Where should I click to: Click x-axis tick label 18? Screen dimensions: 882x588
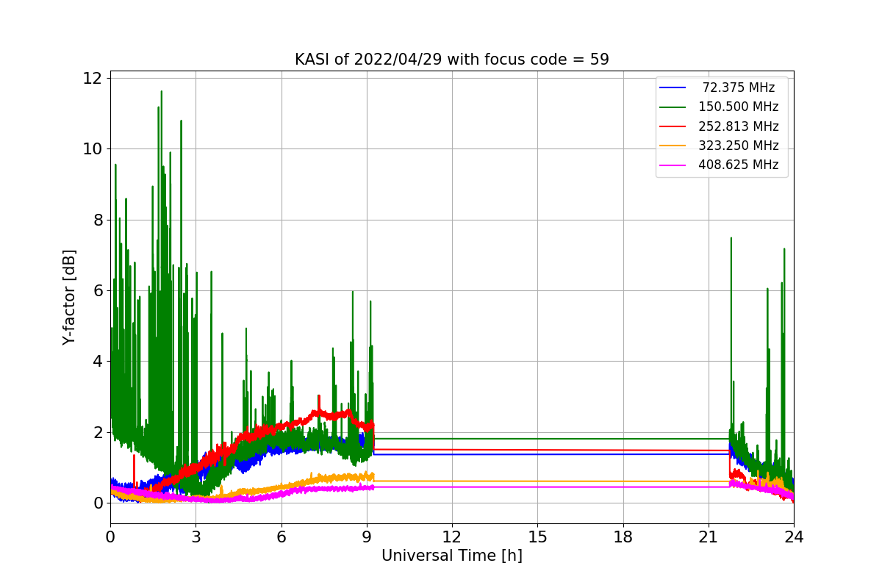(x=623, y=537)
